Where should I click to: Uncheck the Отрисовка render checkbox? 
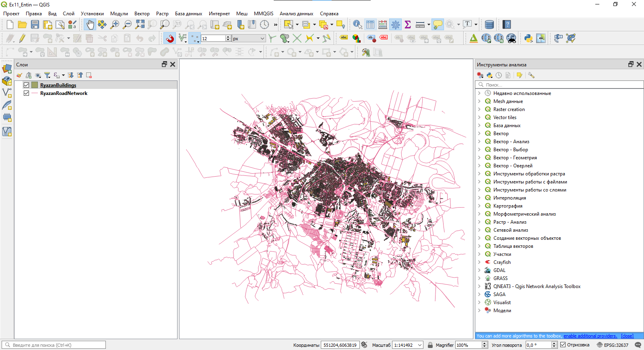tap(563, 345)
